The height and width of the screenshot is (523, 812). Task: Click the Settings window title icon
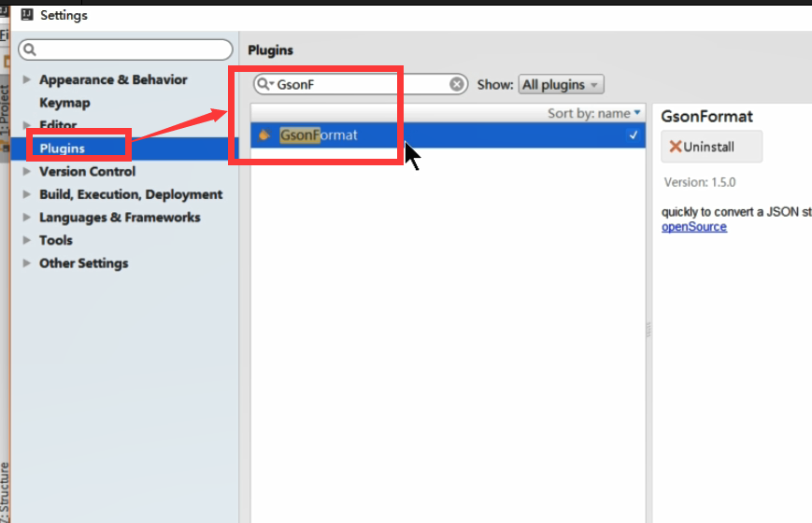click(27, 15)
